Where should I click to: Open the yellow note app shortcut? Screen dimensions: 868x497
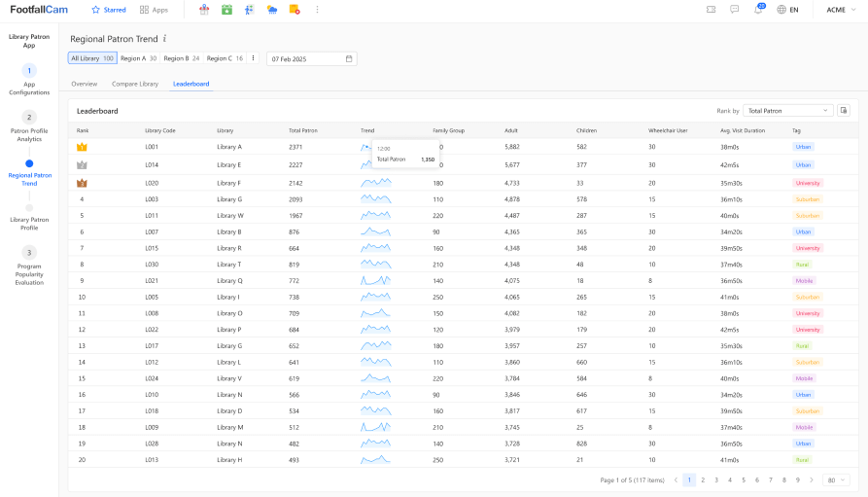295,10
